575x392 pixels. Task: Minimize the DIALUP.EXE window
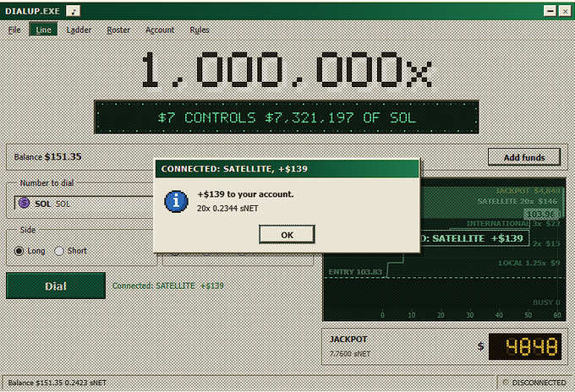click(x=550, y=11)
